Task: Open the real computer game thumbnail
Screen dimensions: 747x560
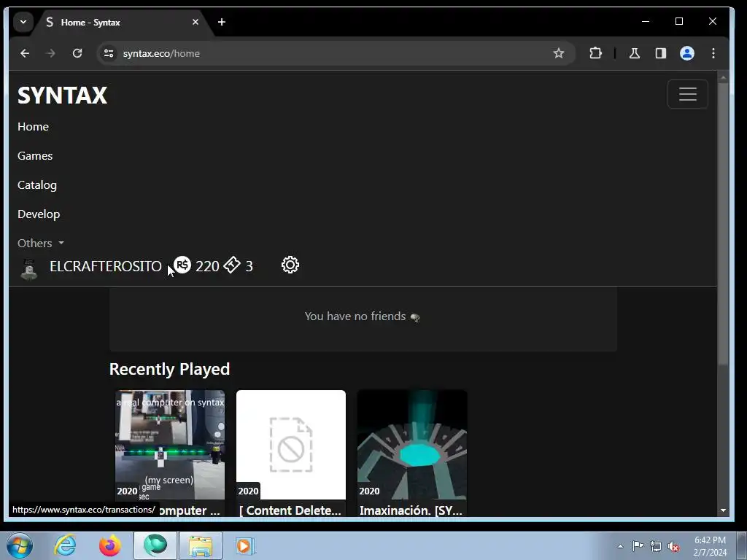Action: point(169,445)
